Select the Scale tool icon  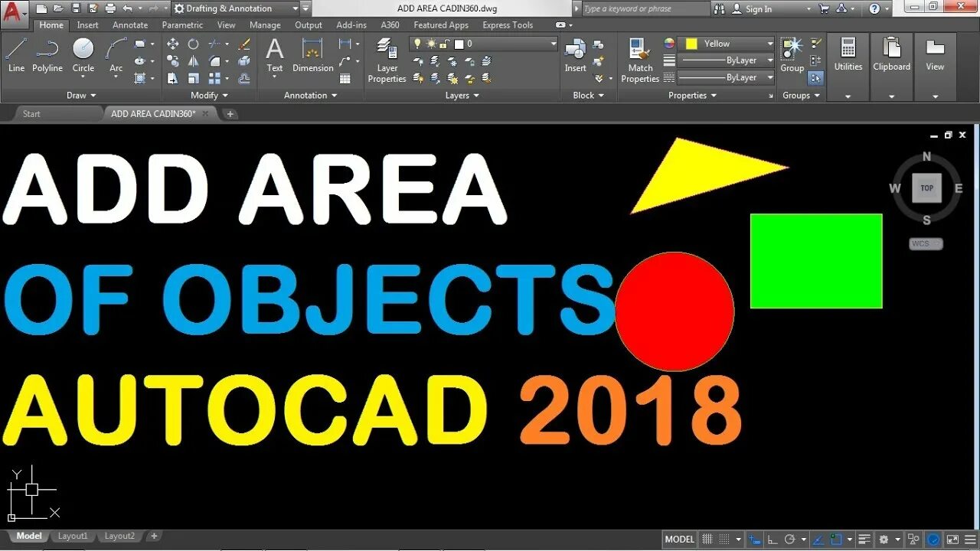194,78
